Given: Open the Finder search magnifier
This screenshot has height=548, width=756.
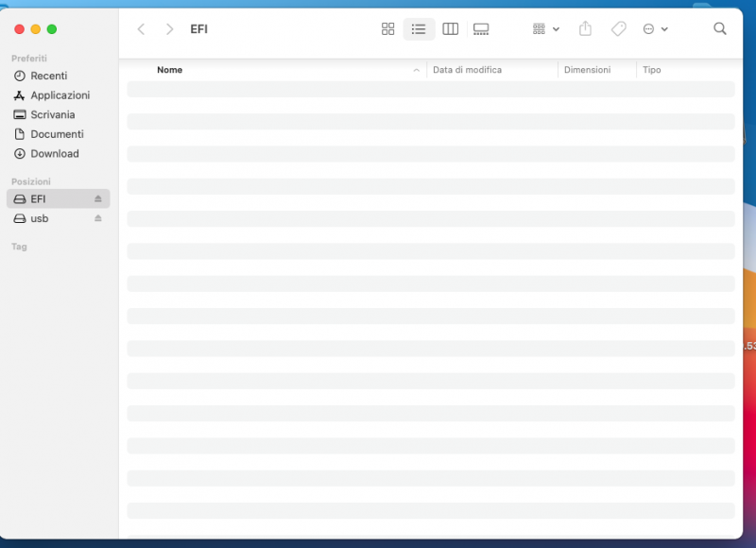Looking at the screenshot, I should point(720,29).
